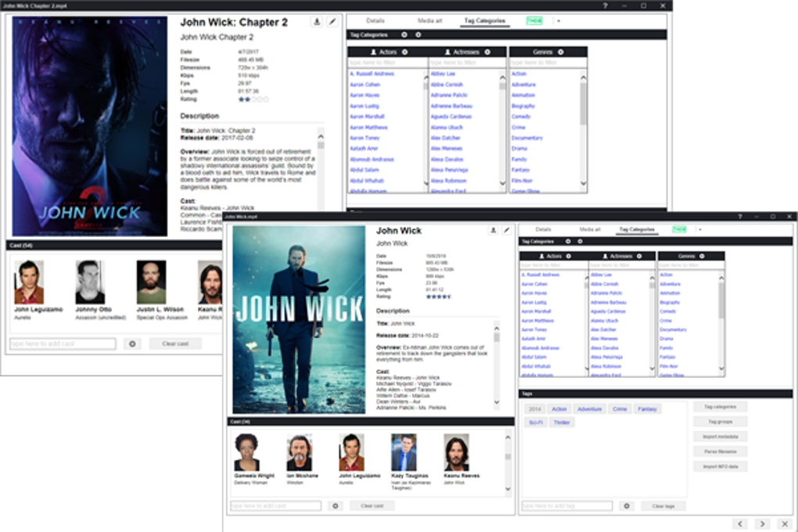Click add-tag plus button in the John Wick window
The image size is (798, 532).
tap(627, 505)
